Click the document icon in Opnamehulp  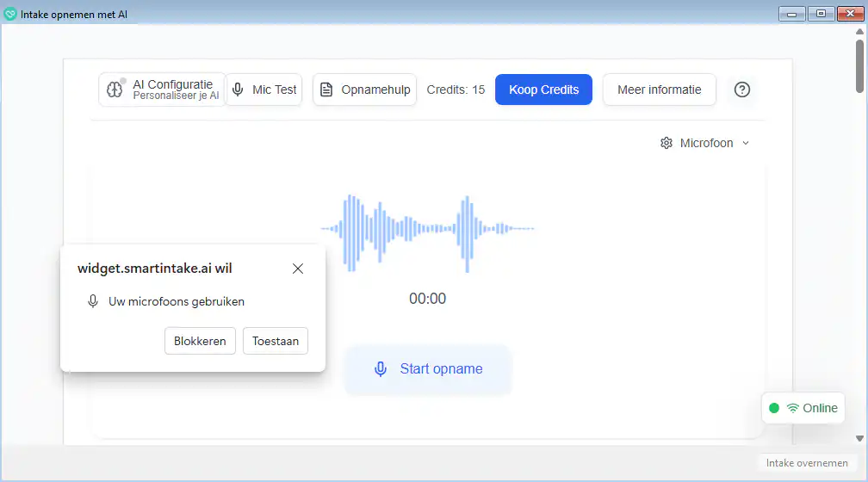pos(326,90)
